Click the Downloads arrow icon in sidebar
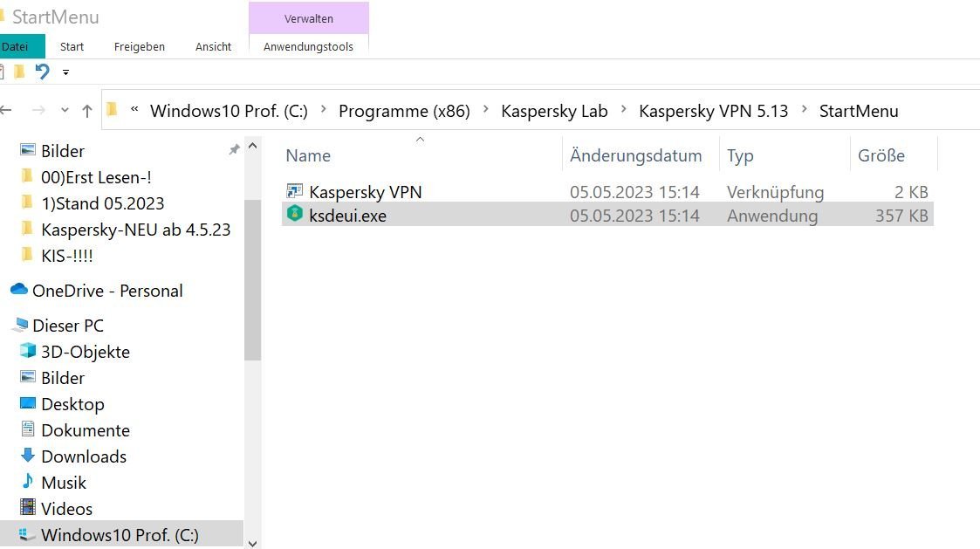The width and height of the screenshot is (980, 549). coord(28,456)
